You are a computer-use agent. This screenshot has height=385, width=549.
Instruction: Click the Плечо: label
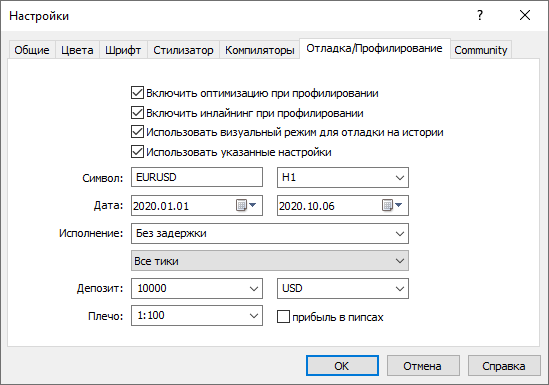point(106,316)
